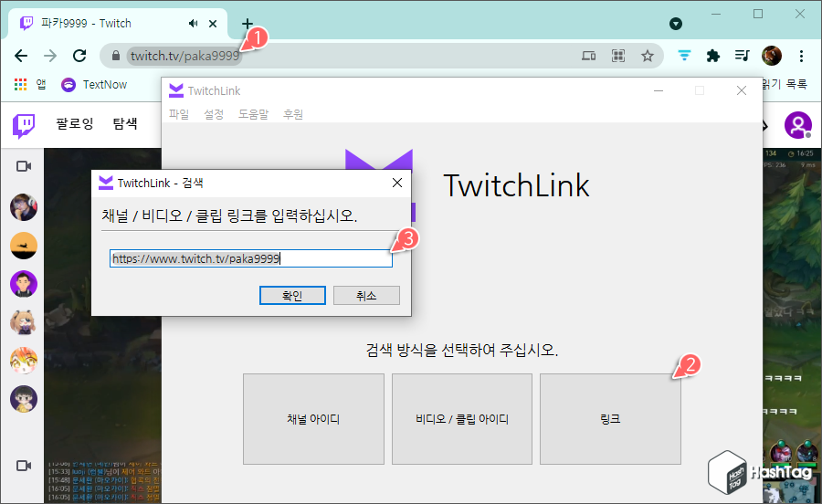Go to Twitch 팔로잉 page
Screen dimensions: 822x504
[75, 123]
